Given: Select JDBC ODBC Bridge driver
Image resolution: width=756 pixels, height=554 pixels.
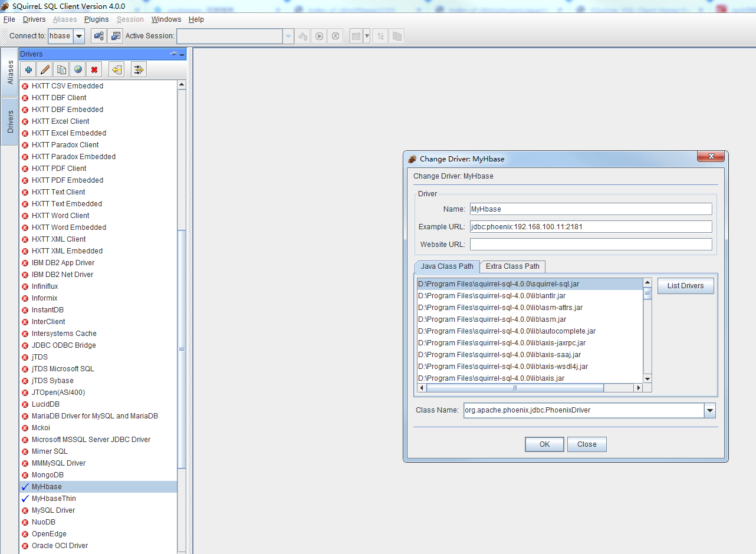Looking at the screenshot, I should click(x=98, y=345).
